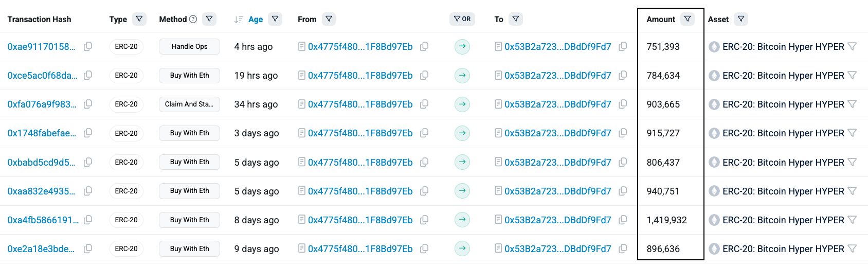Toggle the OR filter button
868x267 pixels.
click(x=462, y=19)
